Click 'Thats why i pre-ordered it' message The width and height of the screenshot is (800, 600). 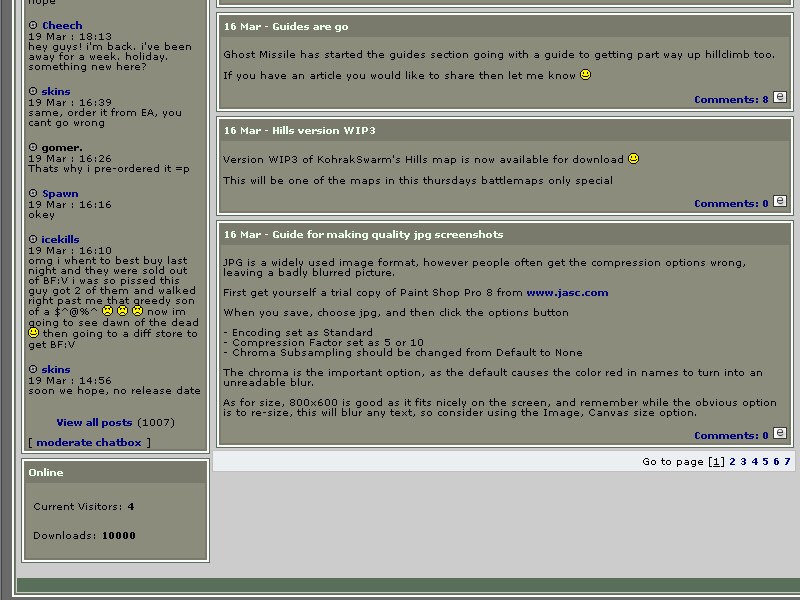coord(109,169)
